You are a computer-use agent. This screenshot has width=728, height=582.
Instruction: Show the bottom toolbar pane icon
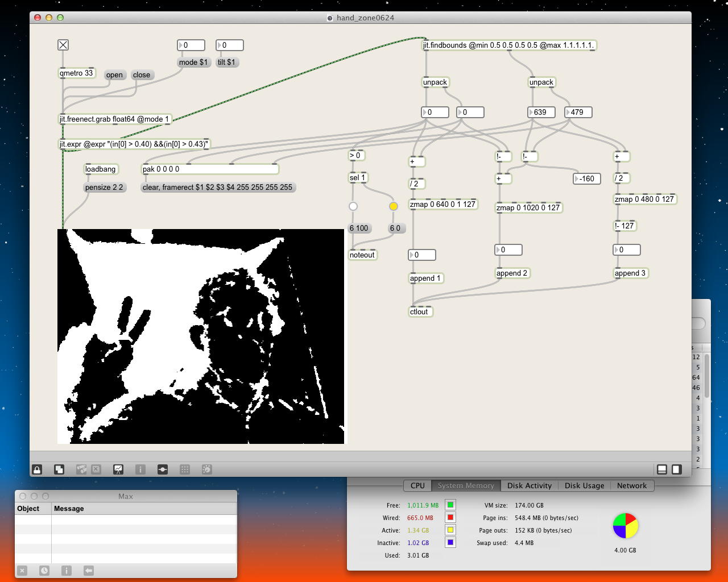coord(662,469)
